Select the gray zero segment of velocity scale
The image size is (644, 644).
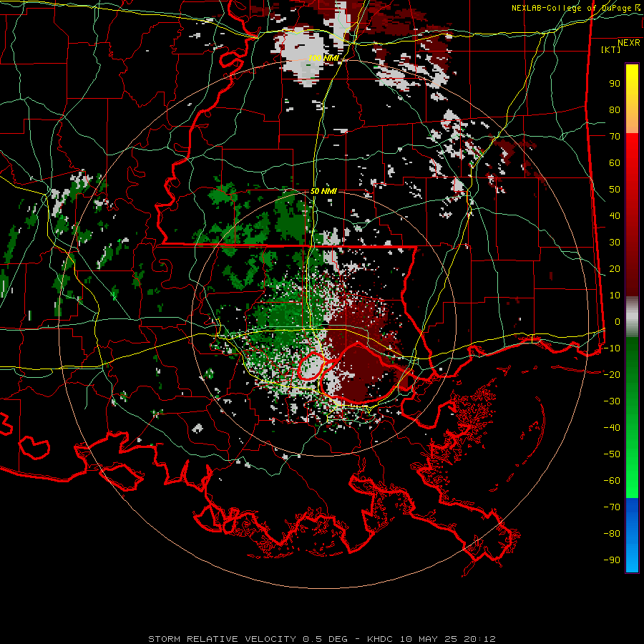pyautogui.click(x=632, y=316)
